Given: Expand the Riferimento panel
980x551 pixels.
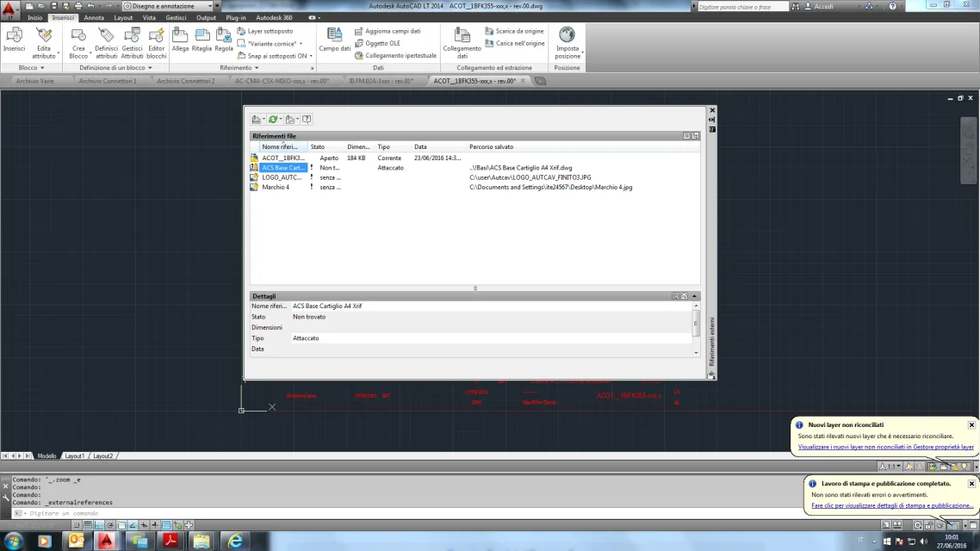Looking at the screenshot, I should click(x=239, y=67).
